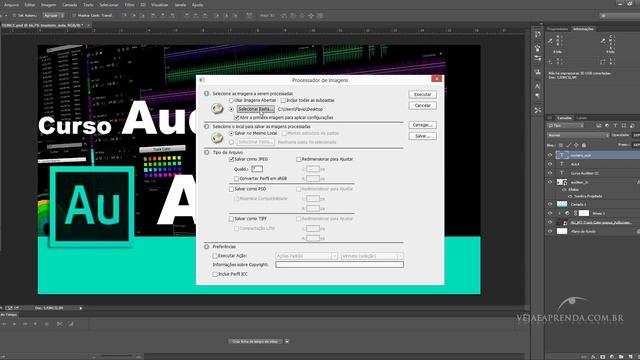
Task: Hide the Plano de fundo layer
Action: click(550, 231)
